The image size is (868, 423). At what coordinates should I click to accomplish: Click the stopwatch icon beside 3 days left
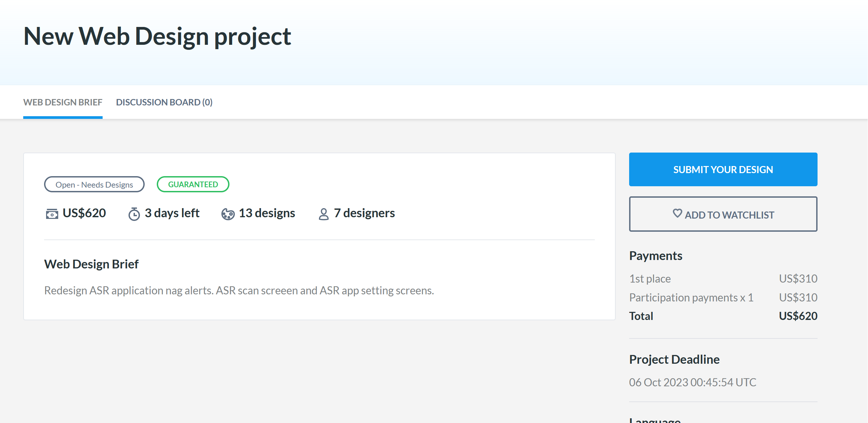pyautogui.click(x=134, y=214)
